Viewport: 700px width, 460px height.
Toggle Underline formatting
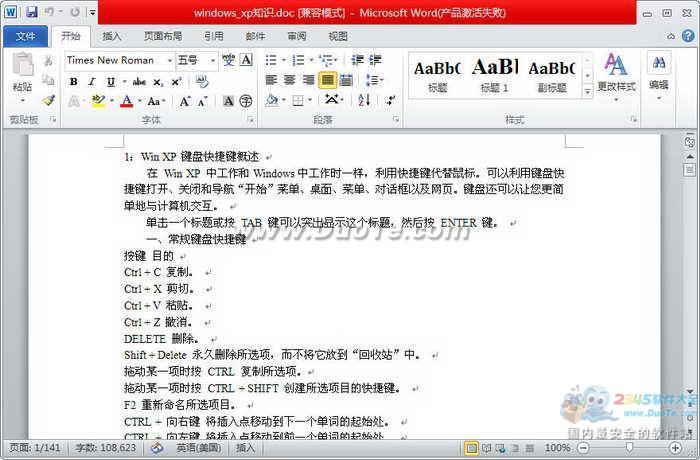point(111,82)
